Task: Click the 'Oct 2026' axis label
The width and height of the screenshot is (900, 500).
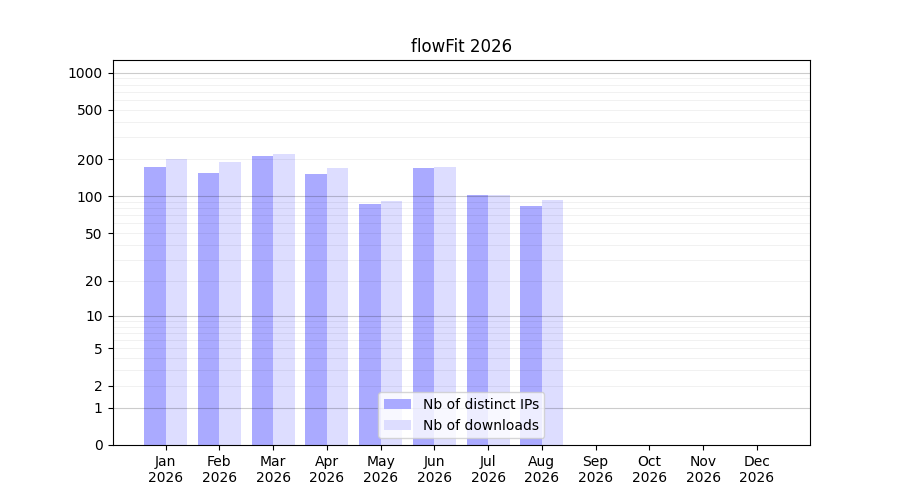Action: point(649,469)
